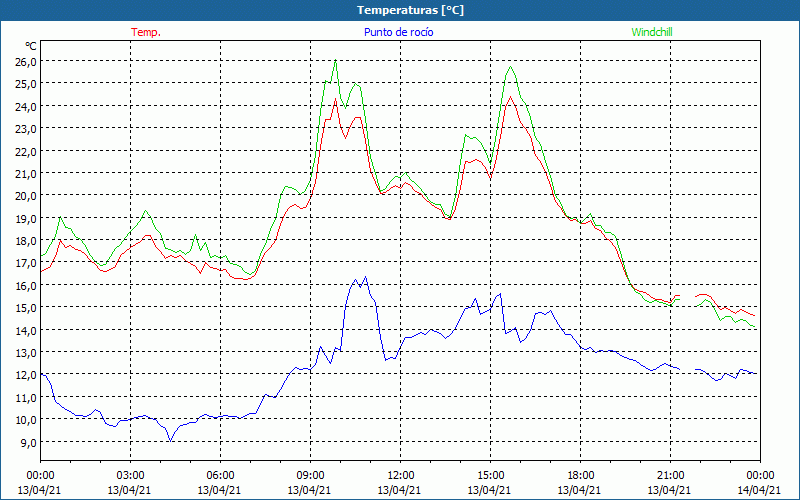Click the °C unit label on the axis
800x500 pixels.
[x=31, y=46]
